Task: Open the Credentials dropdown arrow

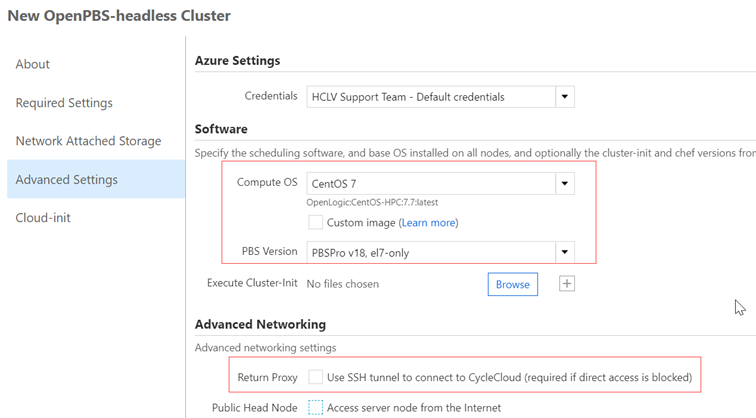Action: [x=565, y=97]
